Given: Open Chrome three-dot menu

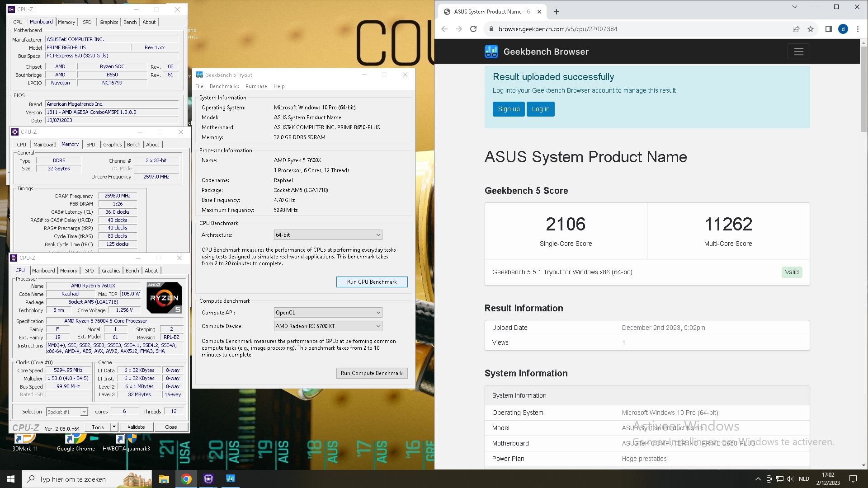Looking at the screenshot, I should pyautogui.click(x=858, y=29).
